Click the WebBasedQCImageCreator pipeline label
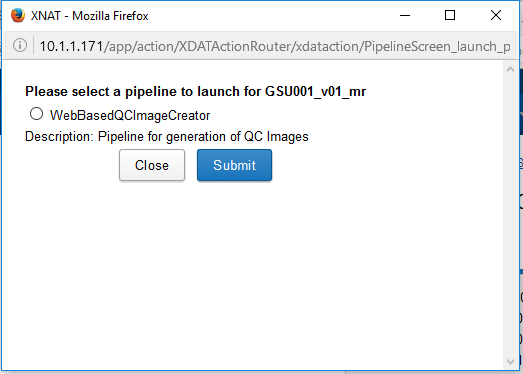This screenshot has height=374, width=523. (130, 115)
